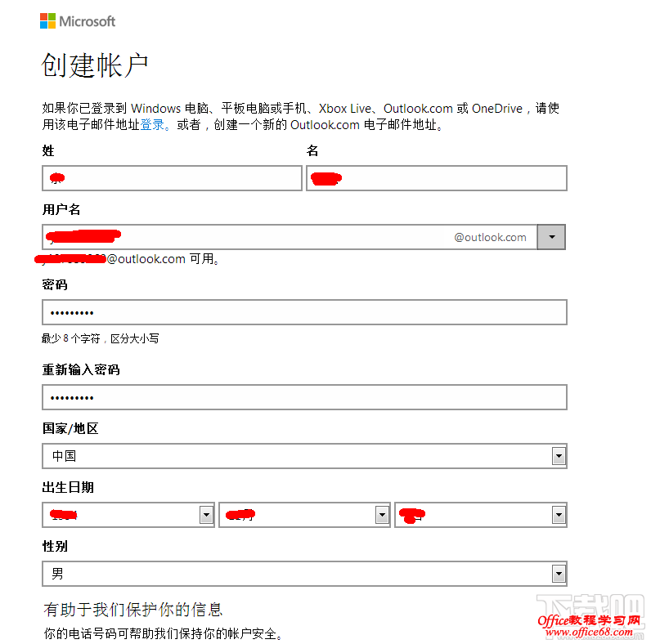Expand the birth day dropdown
651x644 pixels.
[481, 515]
